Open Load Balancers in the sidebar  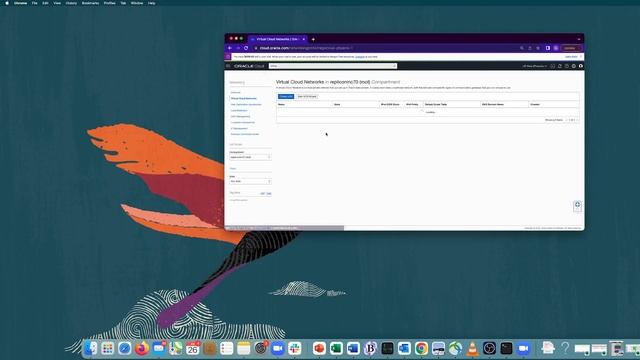[239, 110]
